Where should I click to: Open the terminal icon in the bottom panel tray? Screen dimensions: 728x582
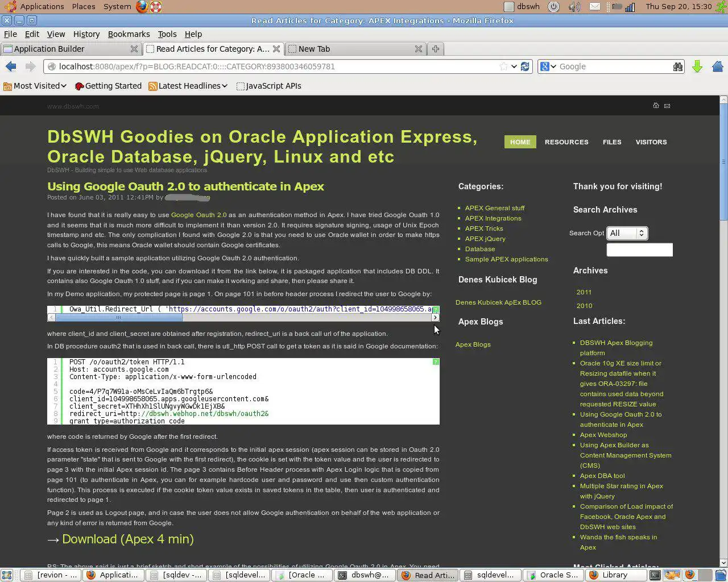tap(656, 575)
